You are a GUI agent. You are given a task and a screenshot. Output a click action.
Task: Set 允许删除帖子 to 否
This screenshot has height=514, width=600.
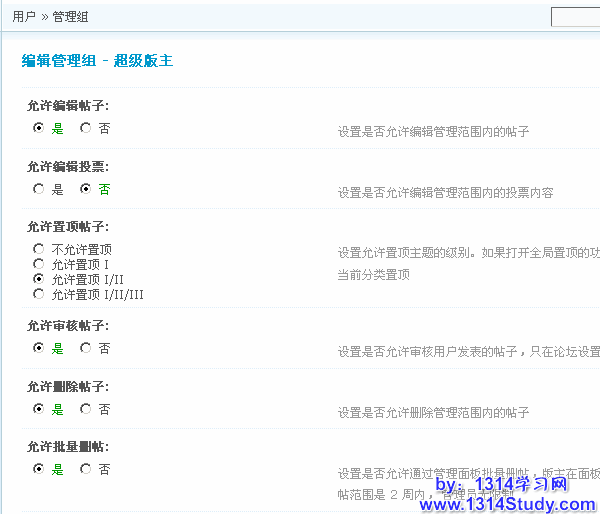click(x=86, y=409)
